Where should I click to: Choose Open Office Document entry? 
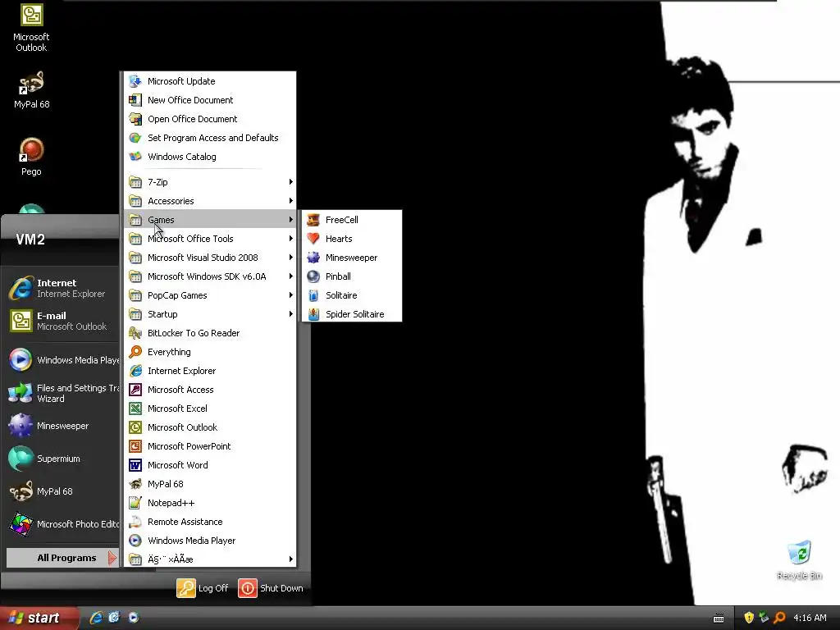(x=210, y=119)
